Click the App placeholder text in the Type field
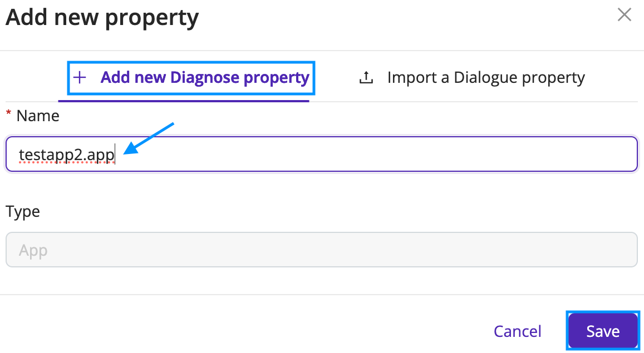The width and height of the screenshot is (644, 353). [33, 251]
